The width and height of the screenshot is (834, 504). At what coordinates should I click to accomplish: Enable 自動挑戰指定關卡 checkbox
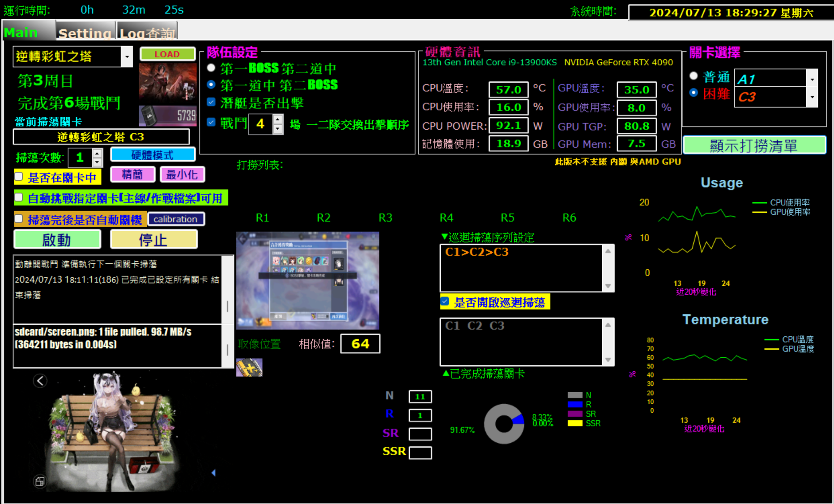(x=19, y=197)
